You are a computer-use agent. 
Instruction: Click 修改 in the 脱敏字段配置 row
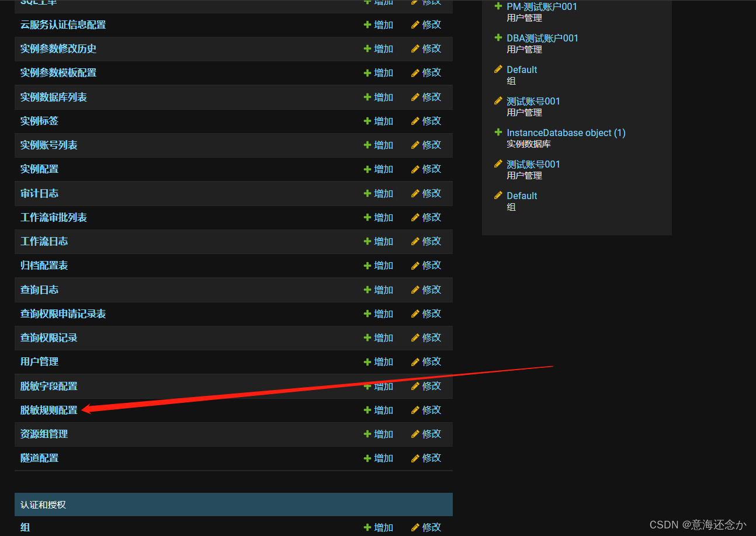pyautogui.click(x=426, y=386)
